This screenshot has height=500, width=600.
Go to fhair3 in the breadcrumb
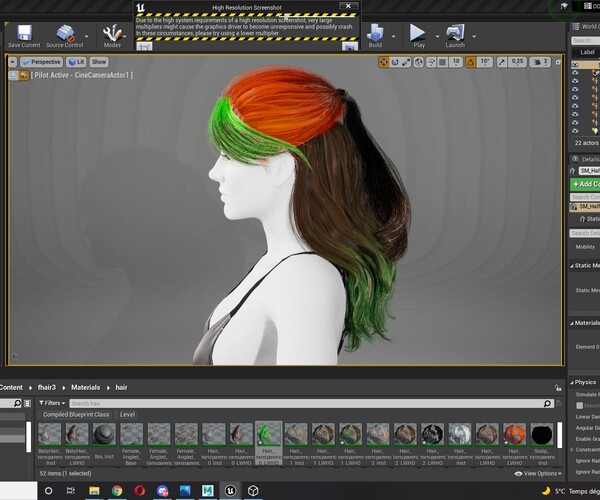click(47, 388)
